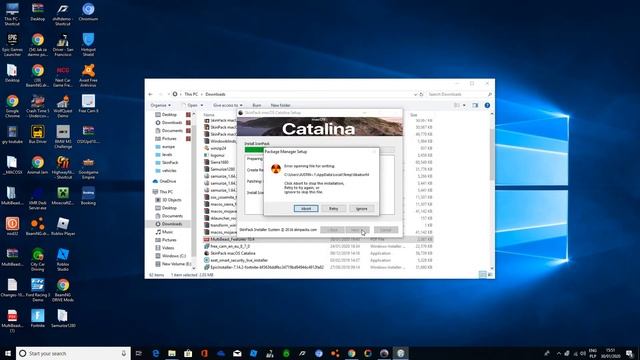
Task: Open Roblox Studio desktop icon
Action: (63, 260)
